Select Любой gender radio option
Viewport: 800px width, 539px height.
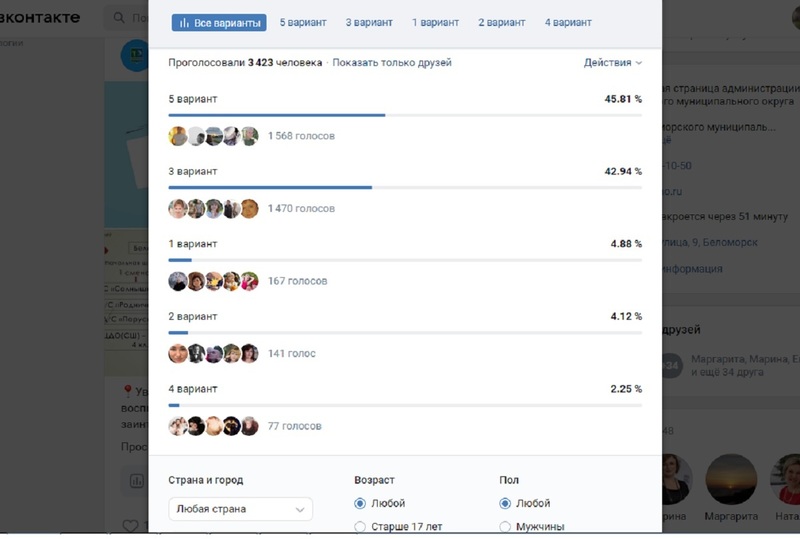(505, 503)
